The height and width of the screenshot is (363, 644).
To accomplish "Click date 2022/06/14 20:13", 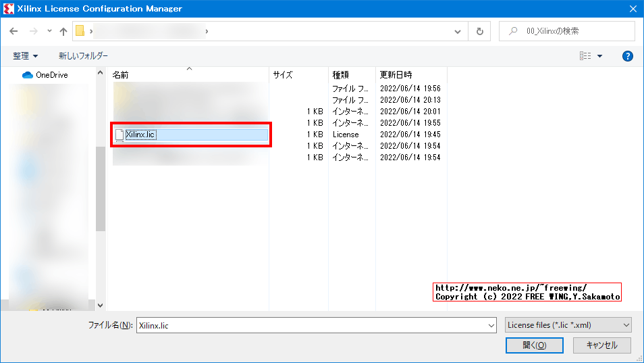I will 410,100.
